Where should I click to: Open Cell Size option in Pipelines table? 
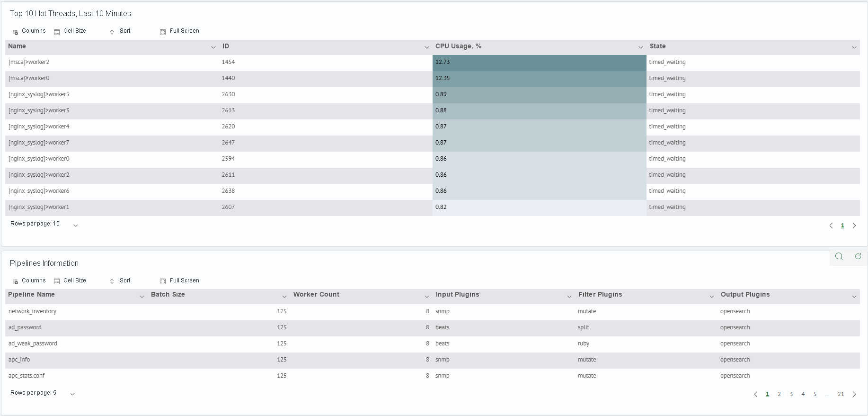pos(70,281)
